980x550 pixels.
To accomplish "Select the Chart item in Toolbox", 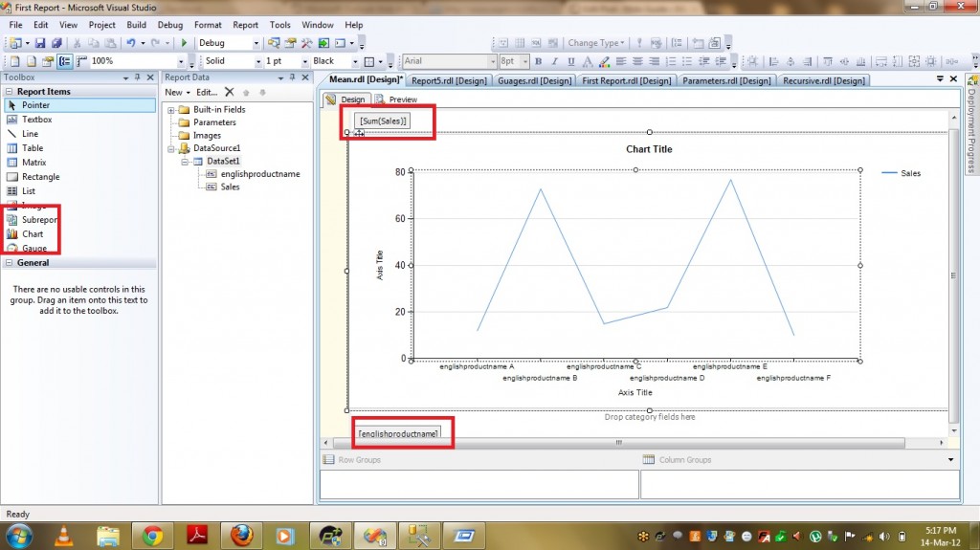I will pos(33,233).
